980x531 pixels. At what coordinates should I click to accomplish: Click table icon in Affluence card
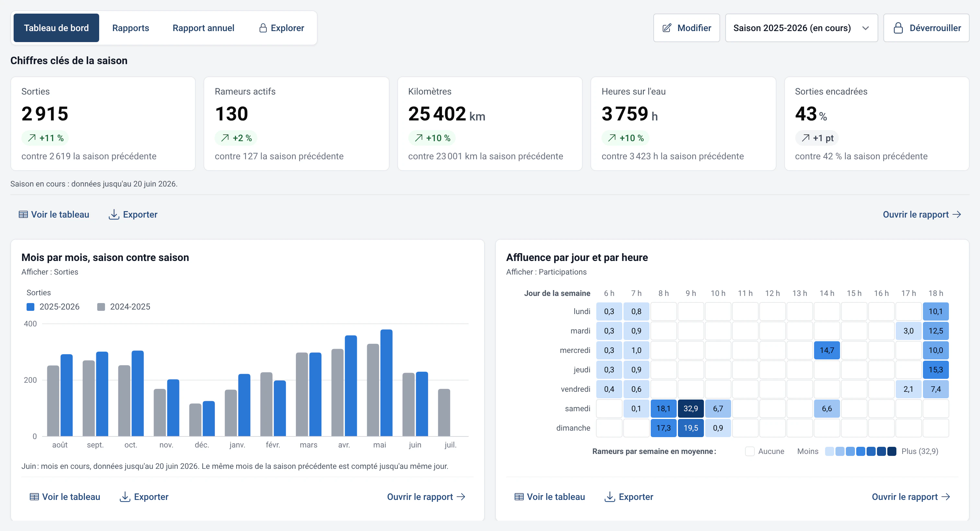[x=519, y=497]
